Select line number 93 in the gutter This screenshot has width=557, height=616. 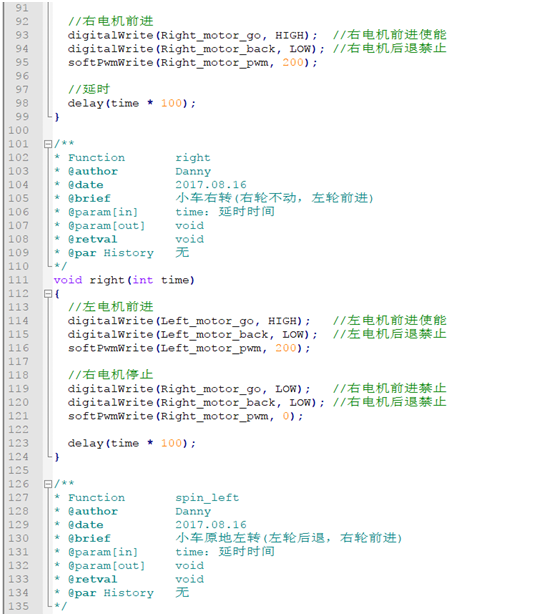pyautogui.click(x=22, y=35)
